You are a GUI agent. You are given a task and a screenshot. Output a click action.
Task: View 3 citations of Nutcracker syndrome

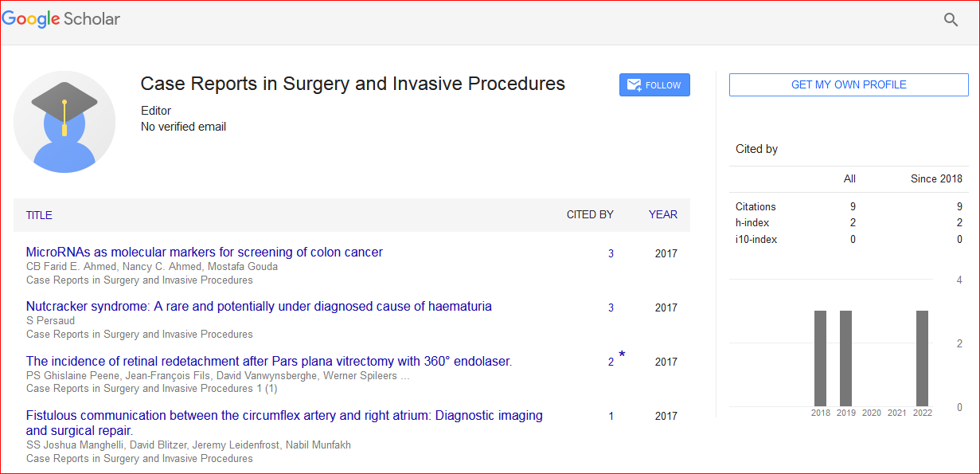pyautogui.click(x=611, y=308)
